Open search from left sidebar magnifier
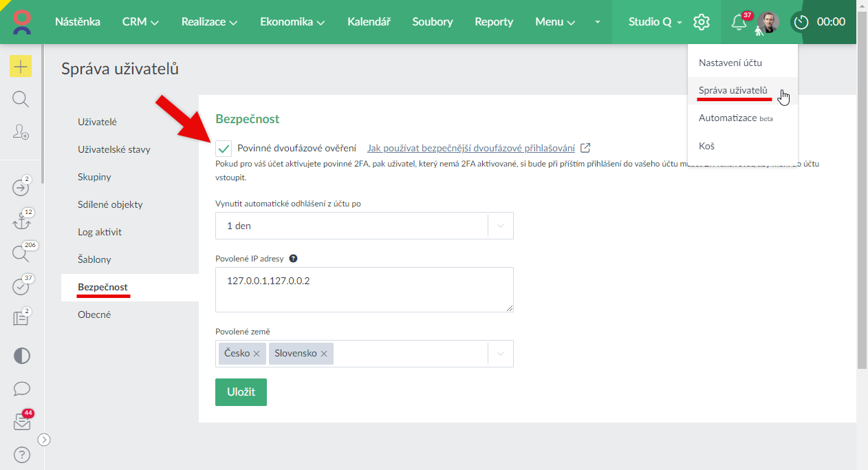 [21, 100]
